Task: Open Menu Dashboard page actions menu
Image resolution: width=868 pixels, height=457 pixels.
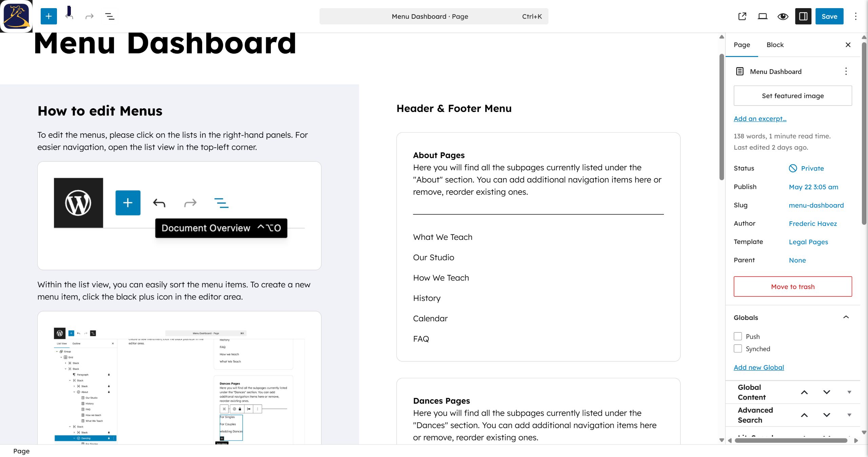Action: point(846,71)
